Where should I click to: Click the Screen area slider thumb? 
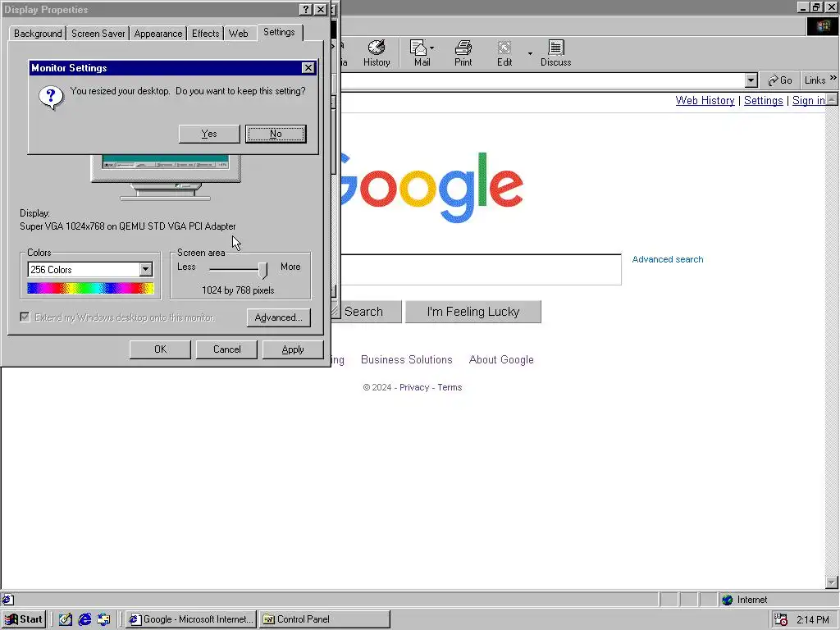tap(262, 270)
